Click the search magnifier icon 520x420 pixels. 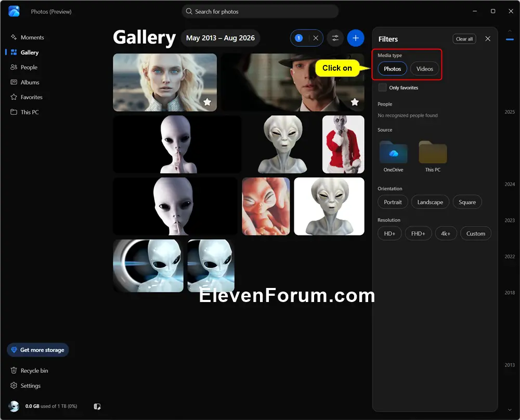[x=189, y=11]
